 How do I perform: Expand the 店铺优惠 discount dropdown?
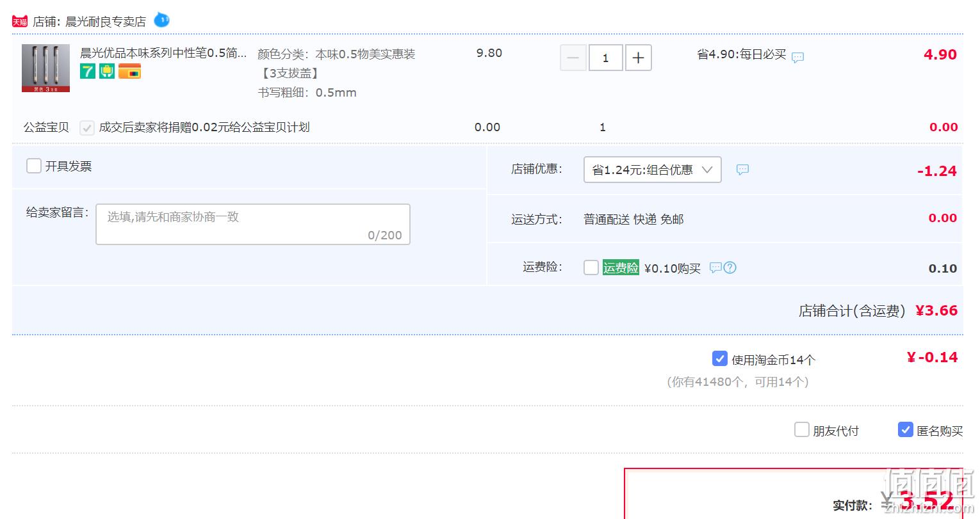[x=652, y=170]
